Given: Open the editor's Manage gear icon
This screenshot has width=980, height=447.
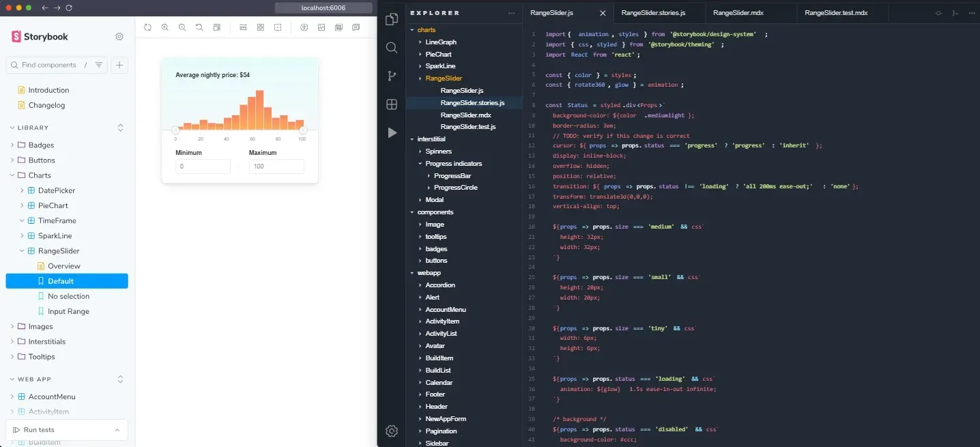Looking at the screenshot, I should pyautogui.click(x=392, y=431).
